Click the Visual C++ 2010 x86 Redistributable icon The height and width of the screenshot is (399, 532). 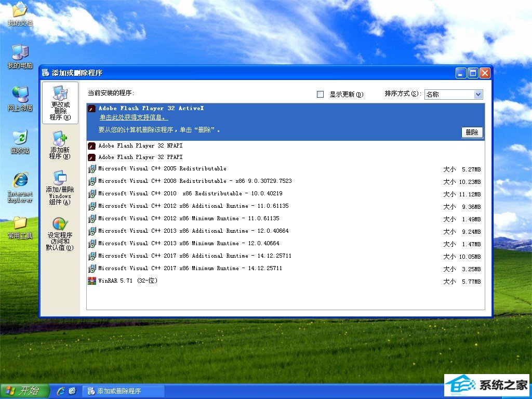coord(91,194)
